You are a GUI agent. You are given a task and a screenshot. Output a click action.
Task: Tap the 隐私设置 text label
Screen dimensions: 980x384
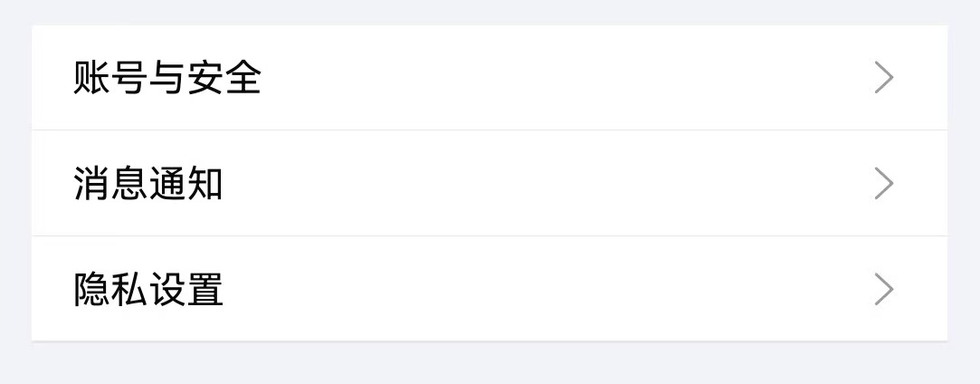tap(148, 290)
